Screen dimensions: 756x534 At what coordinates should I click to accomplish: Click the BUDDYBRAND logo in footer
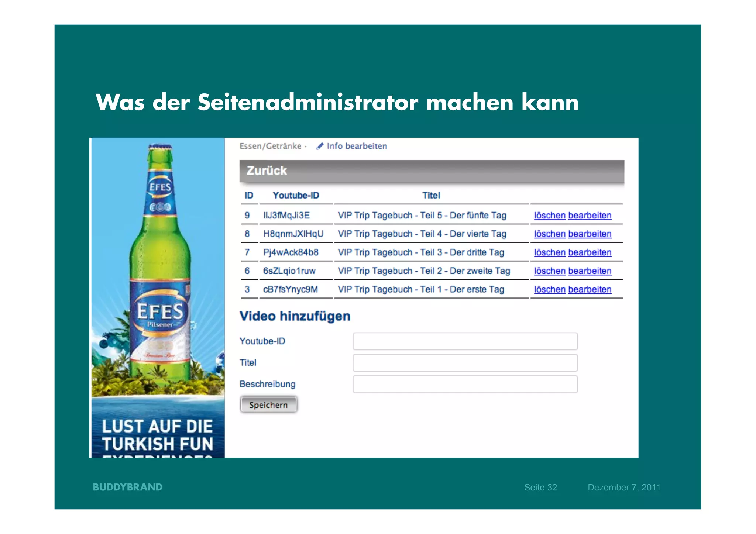coord(128,487)
